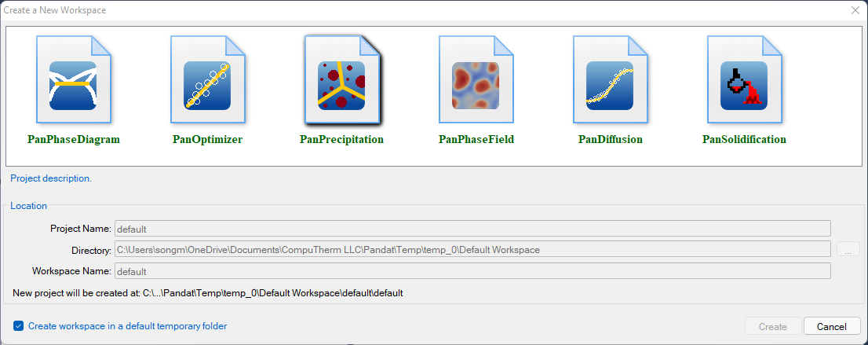Click the PanSolidification text label

(744, 140)
